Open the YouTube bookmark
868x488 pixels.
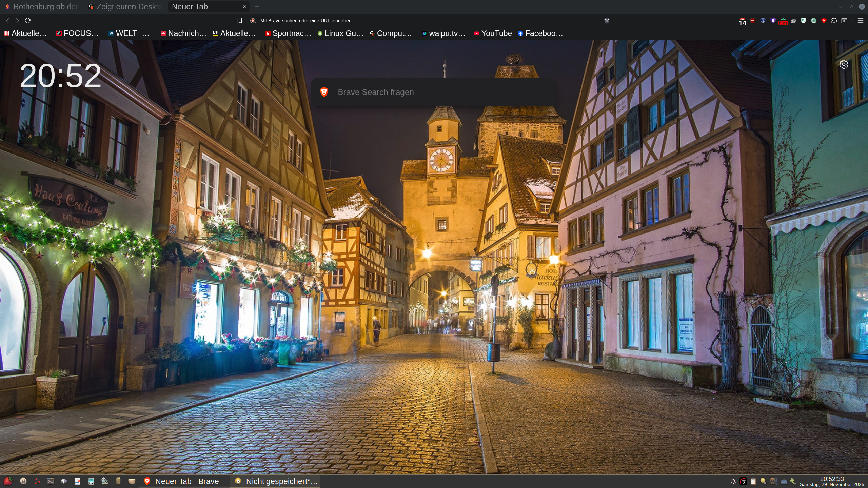coord(493,33)
